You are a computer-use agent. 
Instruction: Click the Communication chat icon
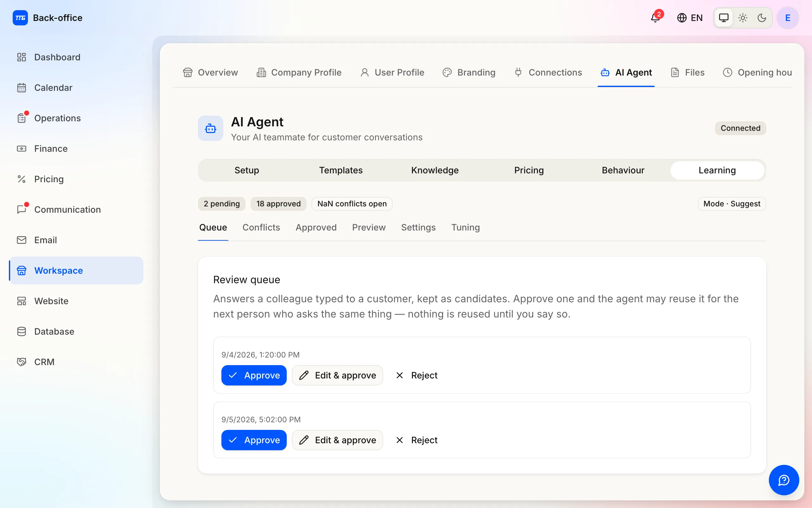[22, 210]
